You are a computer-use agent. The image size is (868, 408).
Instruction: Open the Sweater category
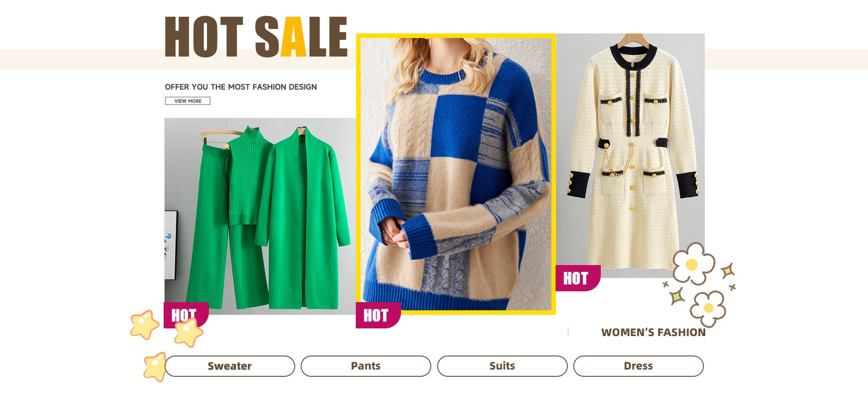coord(230,366)
